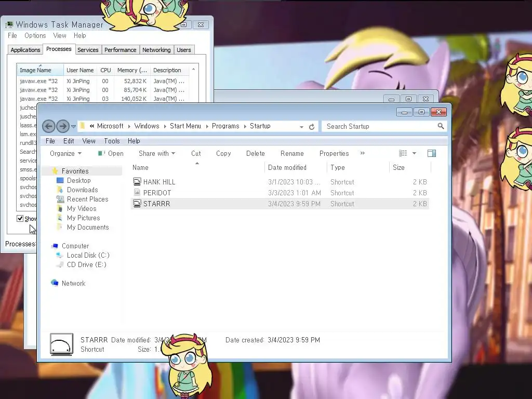Sort Task Manager by Memory column

point(132,70)
